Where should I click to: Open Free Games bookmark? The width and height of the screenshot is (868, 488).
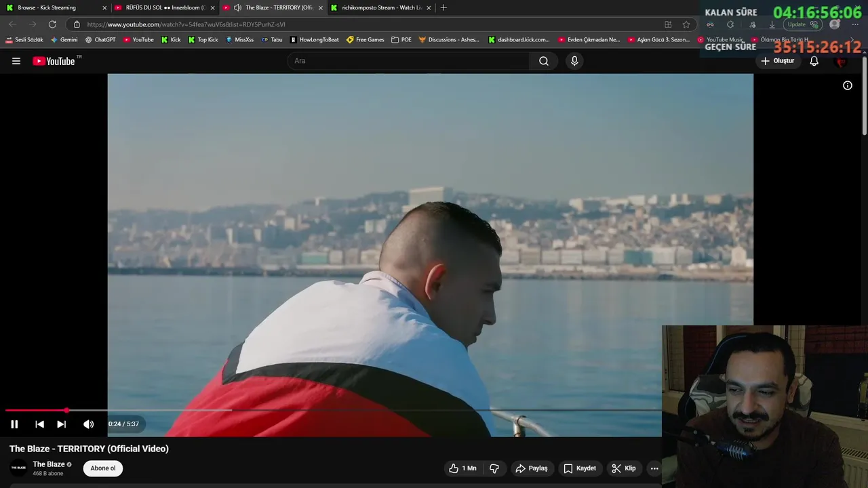366,40
